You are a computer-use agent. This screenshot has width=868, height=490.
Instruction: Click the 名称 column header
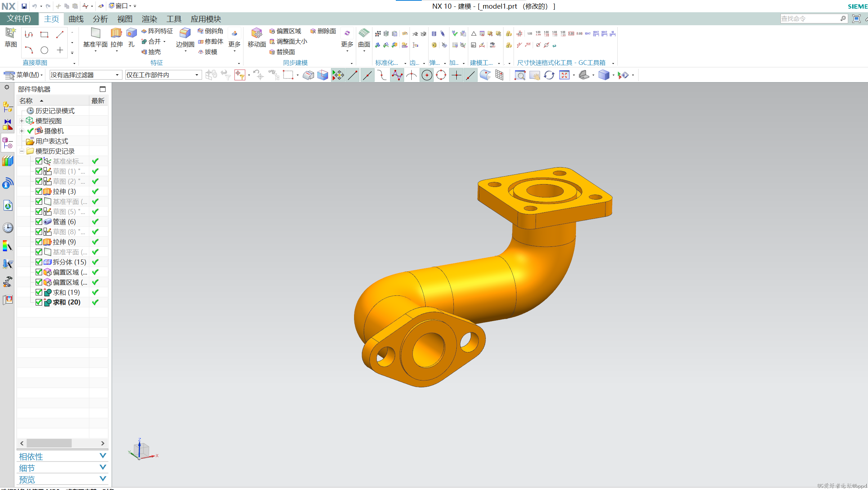click(x=53, y=101)
